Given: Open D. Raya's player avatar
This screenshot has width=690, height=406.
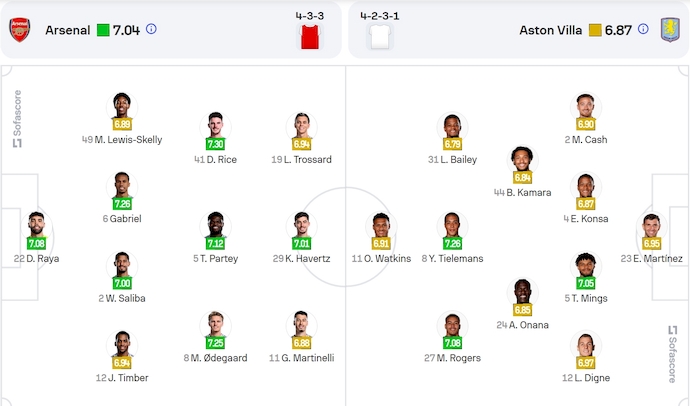Looking at the screenshot, I should 37,226.
